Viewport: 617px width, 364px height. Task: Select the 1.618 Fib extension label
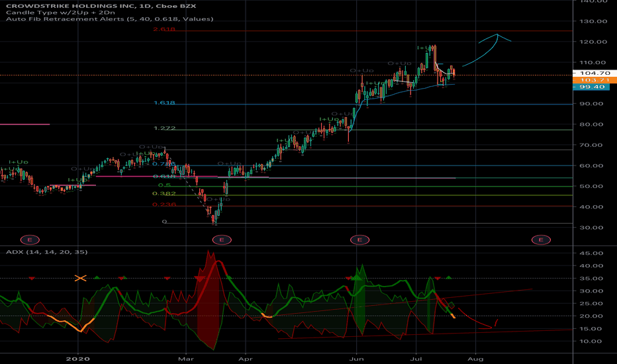tap(164, 103)
